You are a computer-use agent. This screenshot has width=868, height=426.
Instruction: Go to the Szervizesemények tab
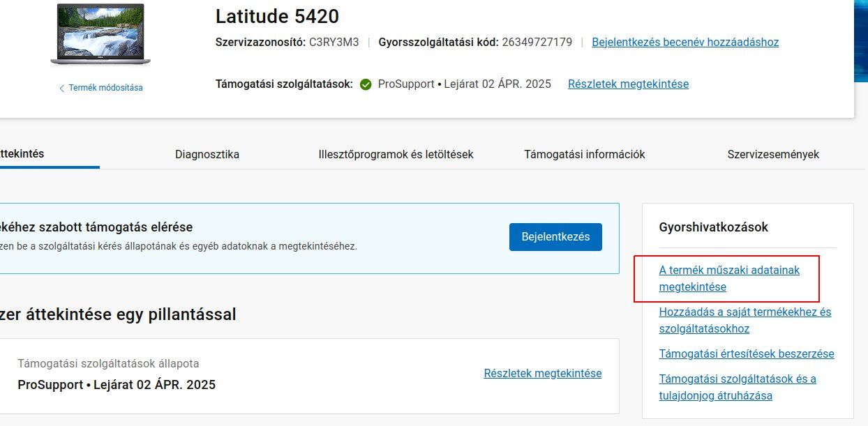coord(773,154)
